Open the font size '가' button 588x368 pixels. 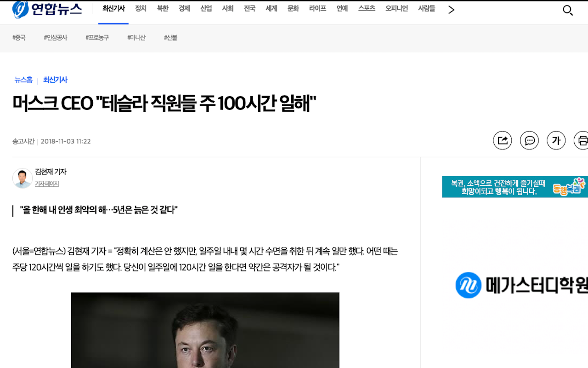556,140
